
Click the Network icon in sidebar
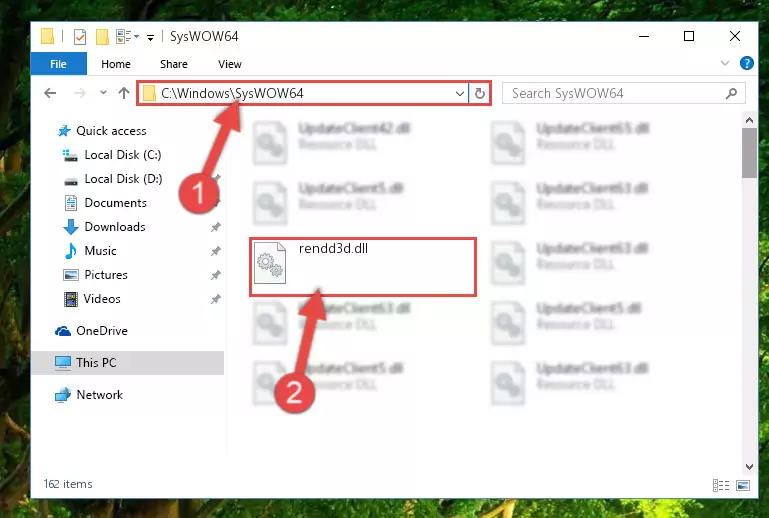63,395
